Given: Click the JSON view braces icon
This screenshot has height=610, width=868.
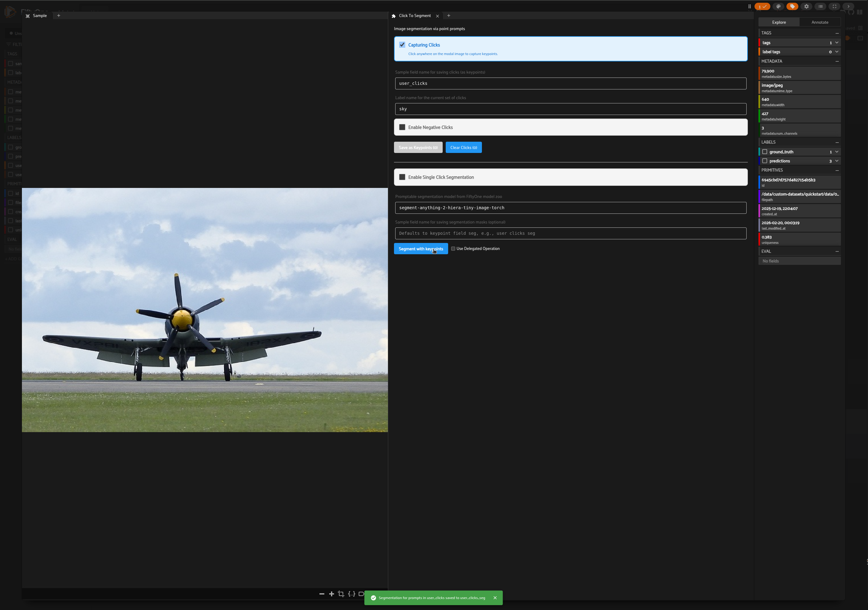Looking at the screenshot, I should 351,594.
